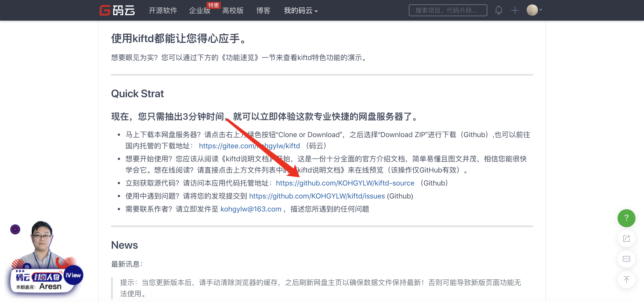Click the green question mark help button
644x302 pixels.
(626, 218)
